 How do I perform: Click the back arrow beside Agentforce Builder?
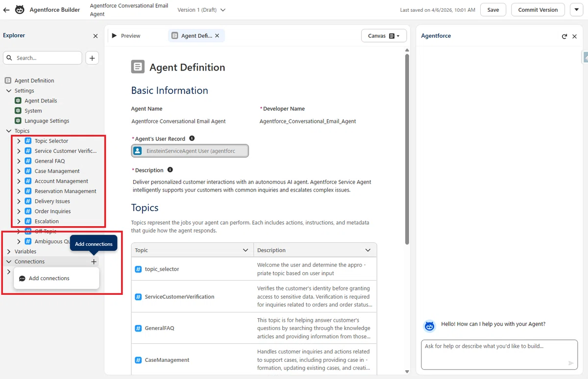click(6, 10)
